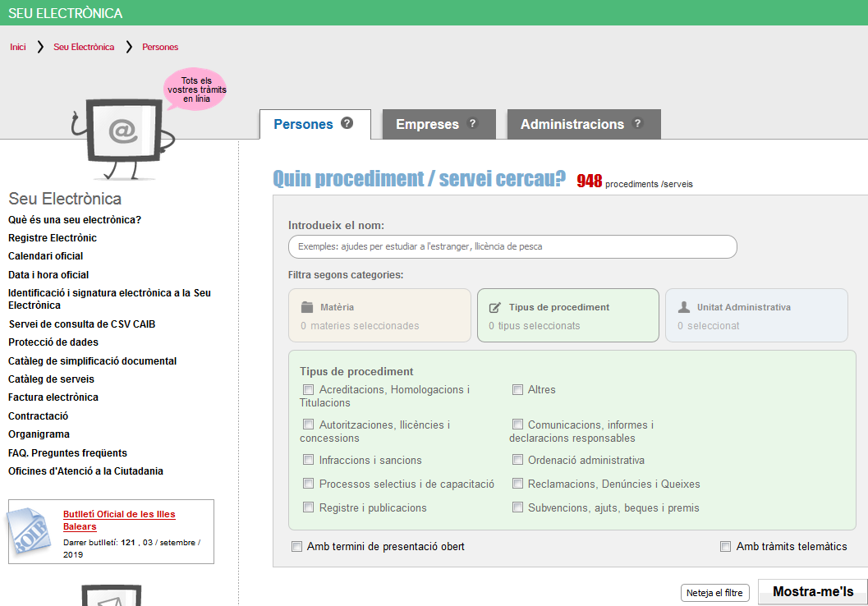Viewport: 868px width, 606px height.
Task: Collapse the Tipus de procediment filter
Action: 568,315
